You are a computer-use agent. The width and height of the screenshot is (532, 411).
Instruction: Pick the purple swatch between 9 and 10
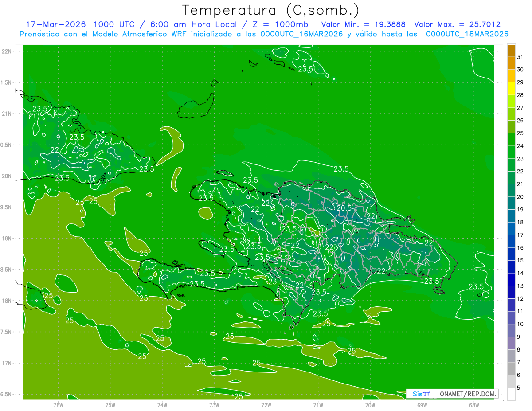click(511, 331)
